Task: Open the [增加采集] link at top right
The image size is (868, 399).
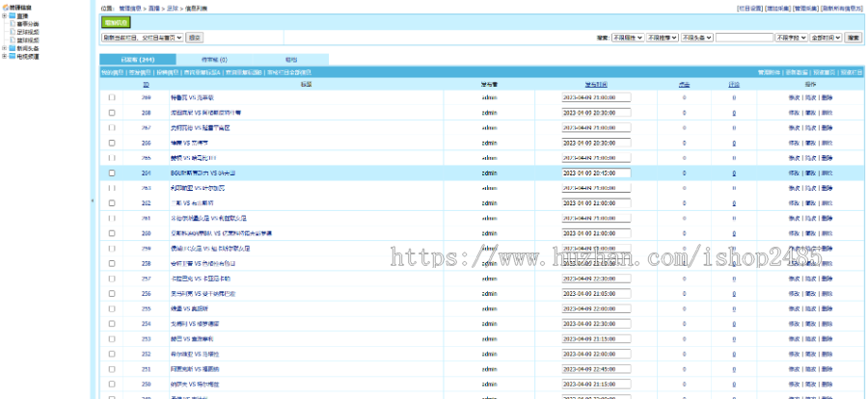Action: tap(777, 9)
